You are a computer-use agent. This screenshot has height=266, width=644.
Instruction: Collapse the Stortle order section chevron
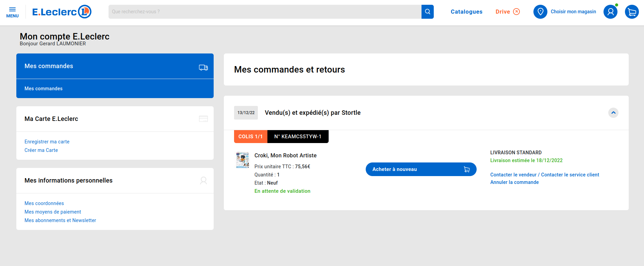[613, 113]
